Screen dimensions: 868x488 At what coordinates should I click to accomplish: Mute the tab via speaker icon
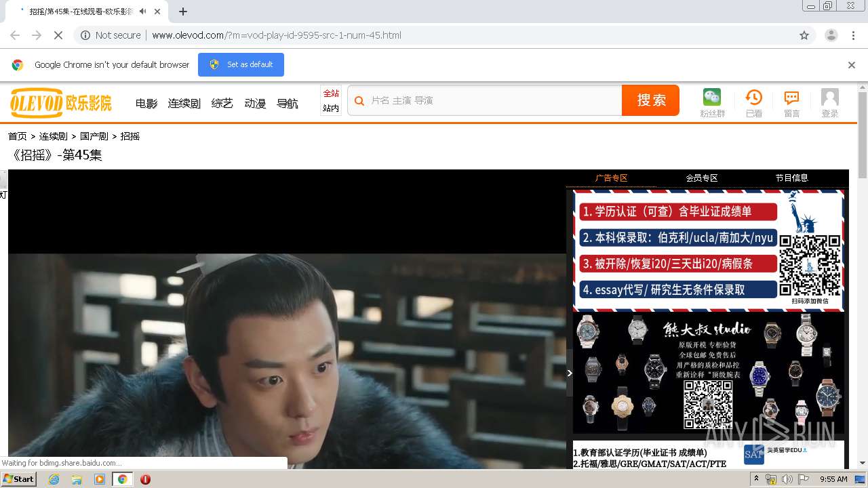pyautogui.click(x=143, y=12)
